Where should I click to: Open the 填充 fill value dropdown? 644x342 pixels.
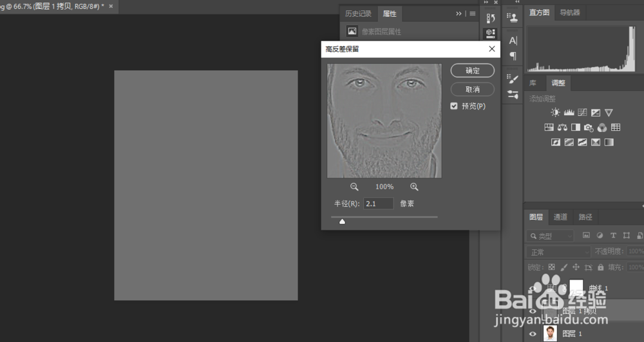636,267
